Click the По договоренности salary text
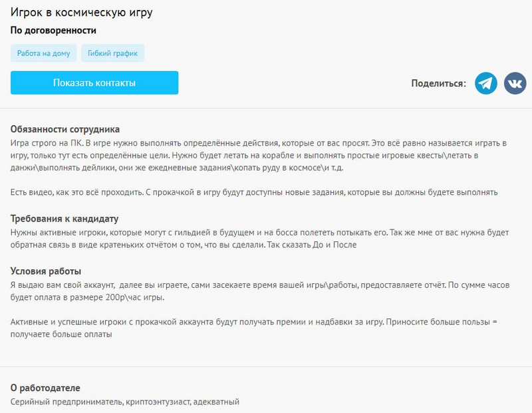Viewport: 532px width, 413px height. tap(53, 31)
